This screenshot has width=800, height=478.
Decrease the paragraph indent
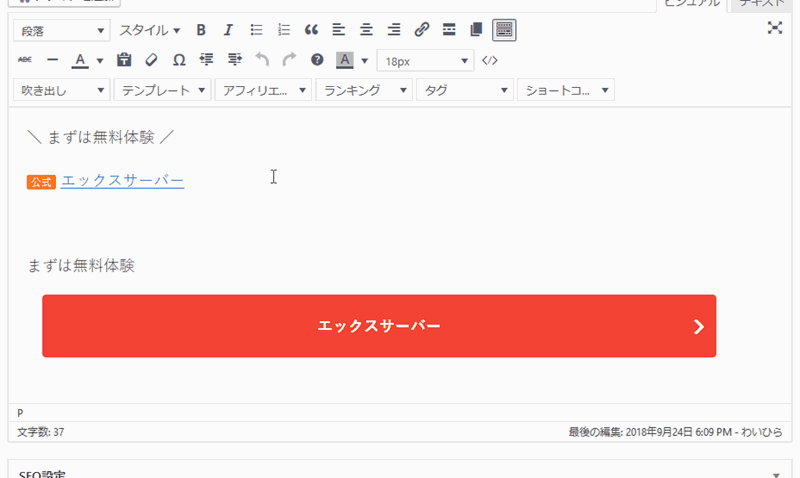206,60
